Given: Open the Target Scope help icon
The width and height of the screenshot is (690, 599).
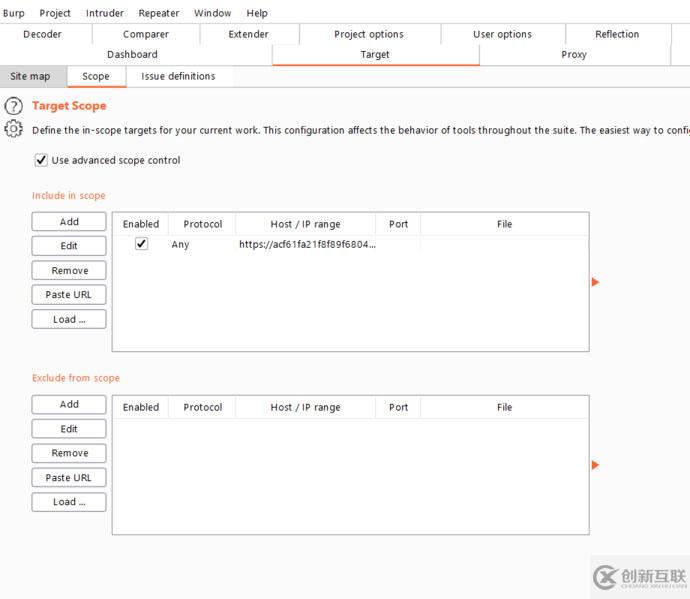Looking at the screenshot, I should [x=14, y=106].
